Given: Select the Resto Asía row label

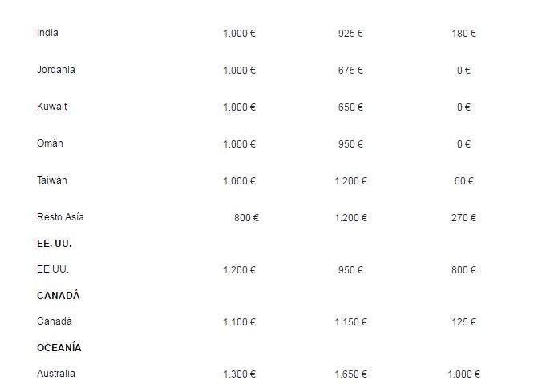Looking at the screenshot, I should pos(60,217).
